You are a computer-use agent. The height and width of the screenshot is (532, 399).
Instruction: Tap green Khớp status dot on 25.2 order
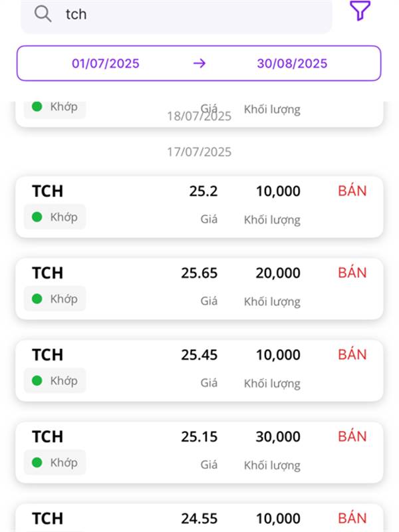click(x=37, y=217)
